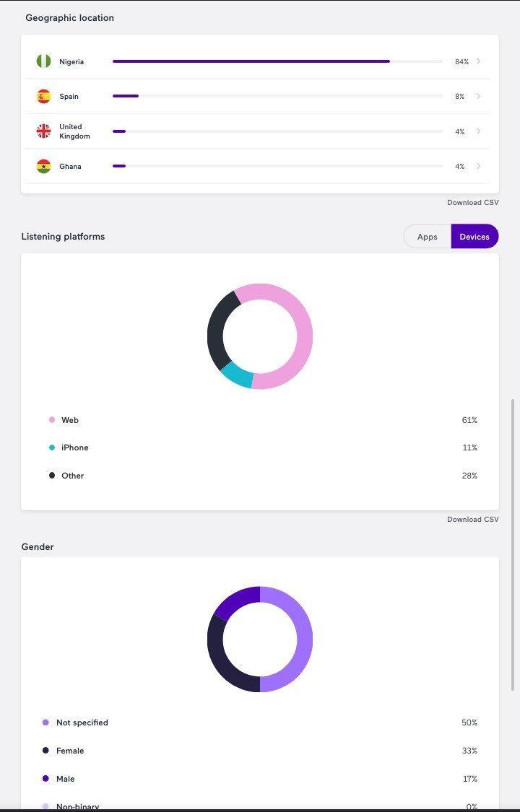Viewport: 520px width, 812px height.
Task: Switch to the Apps view
Action: click(428, 237)
